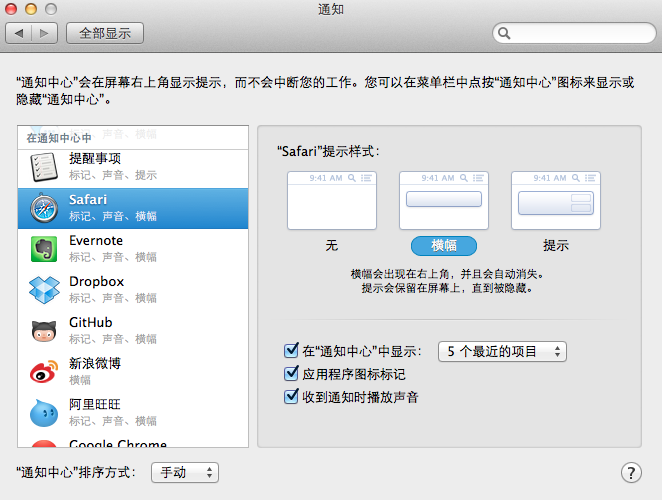Viewport: 662px width, 500px height.
Task: Click the Dropbox box icon
Action: click(x=44, y=290)
